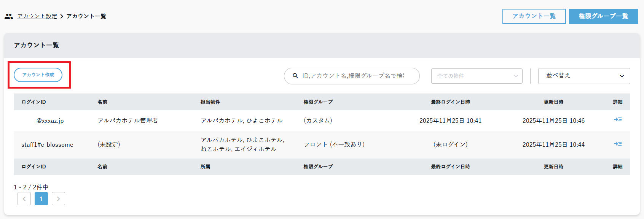Click the search magnifier icon
The height and width of the screenshot is (219, 644).
pyautogui.click(x=295, y=76)
